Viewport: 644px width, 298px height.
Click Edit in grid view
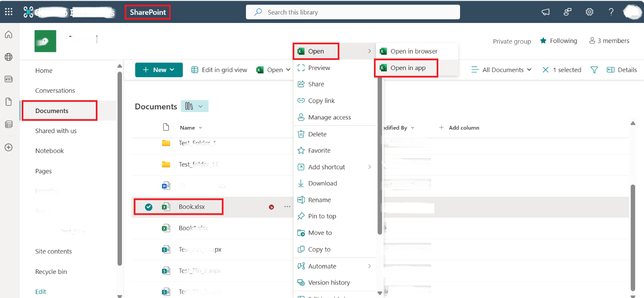pyautogui.click(x=219, y=70)
